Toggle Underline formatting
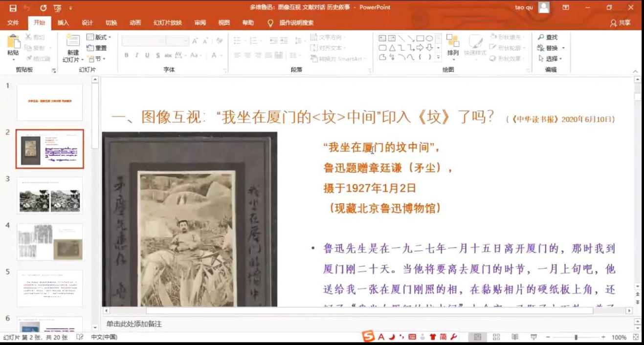The width and height of the screenshot is (644, 345). pyautogui.click(x=147, y=56)
